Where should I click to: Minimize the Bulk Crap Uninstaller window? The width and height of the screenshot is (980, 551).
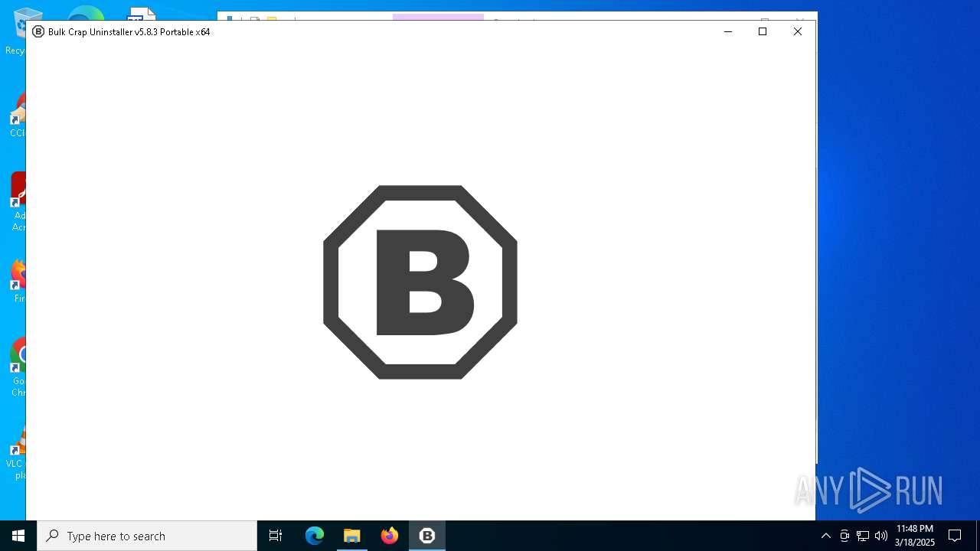coord(728,31)
